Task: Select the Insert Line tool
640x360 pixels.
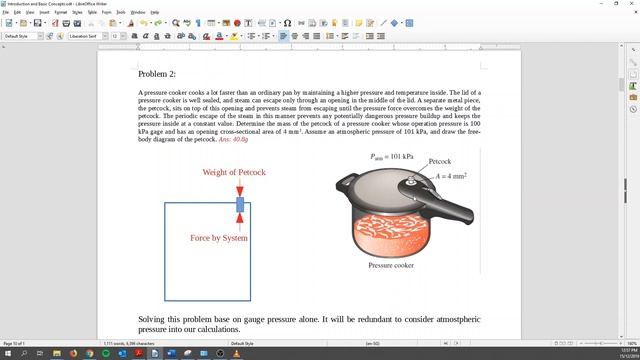Action: coord(383,23)
